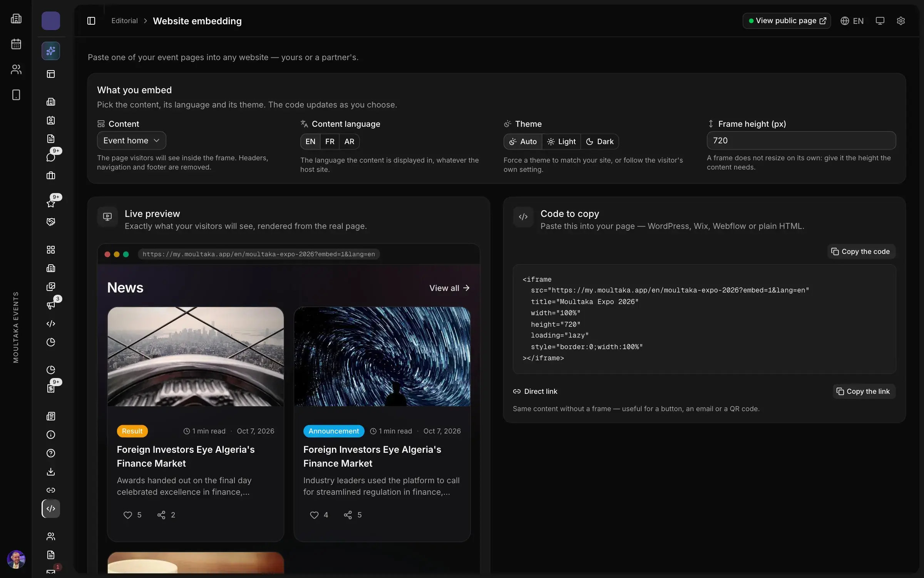Open the settings gear in the header
This screenshot has width=924, height=578.
[x=901, y=21]
